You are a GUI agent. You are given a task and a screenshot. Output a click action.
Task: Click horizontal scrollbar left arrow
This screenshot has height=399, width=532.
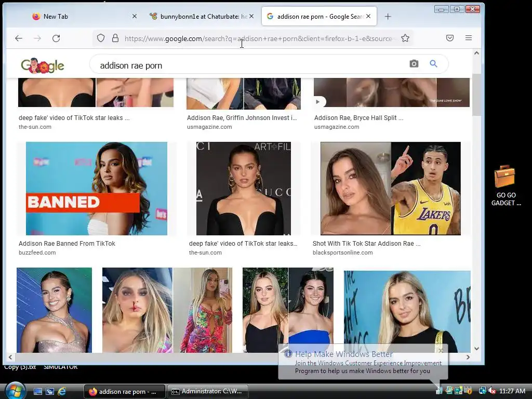10,357
